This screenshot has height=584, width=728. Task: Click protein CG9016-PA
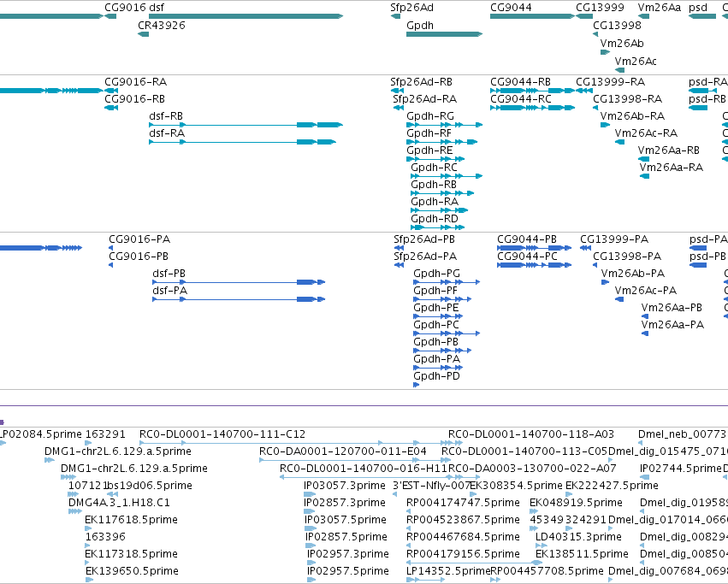point(139,239)
